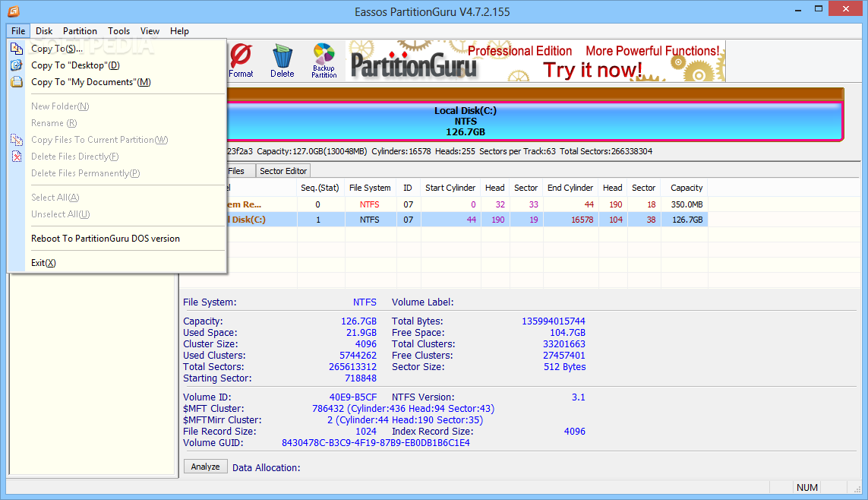The width and height of the screenshot is (868, 500).
Task: Click Total Bytes value 135994015744
Action: point(553,321)
